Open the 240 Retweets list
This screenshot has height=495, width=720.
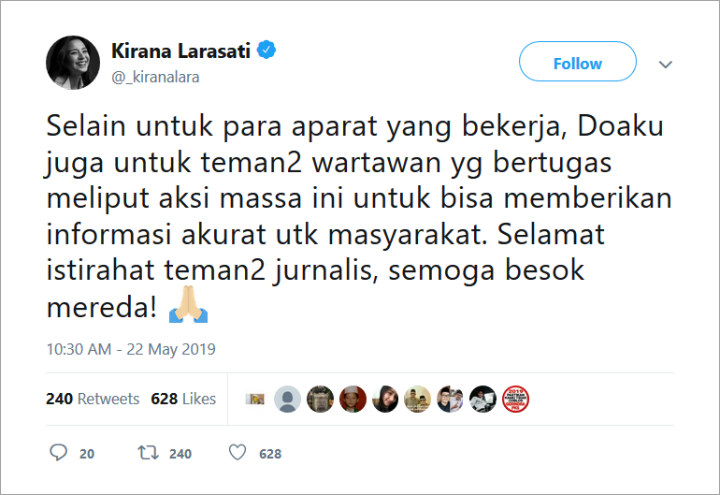(x=92, y=399)
